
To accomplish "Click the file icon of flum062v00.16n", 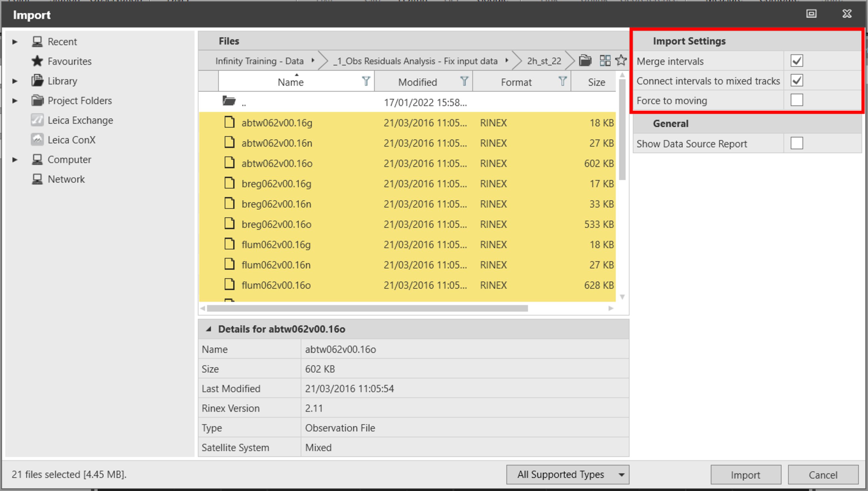I will 229,264.
